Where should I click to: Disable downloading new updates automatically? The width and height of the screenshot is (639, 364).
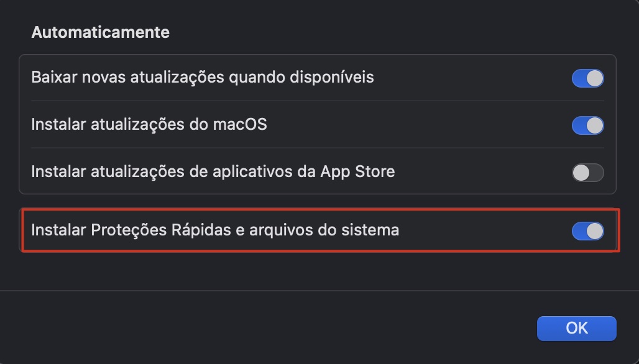587,78
